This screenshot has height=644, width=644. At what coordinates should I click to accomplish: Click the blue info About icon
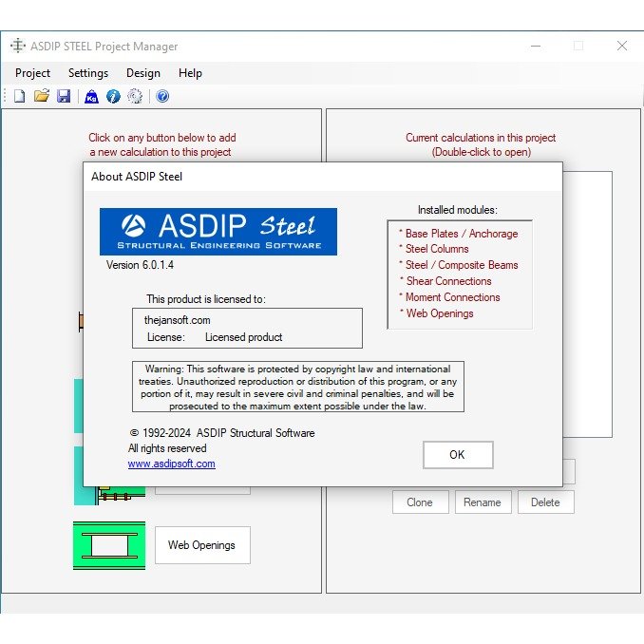tap(113, 96)
